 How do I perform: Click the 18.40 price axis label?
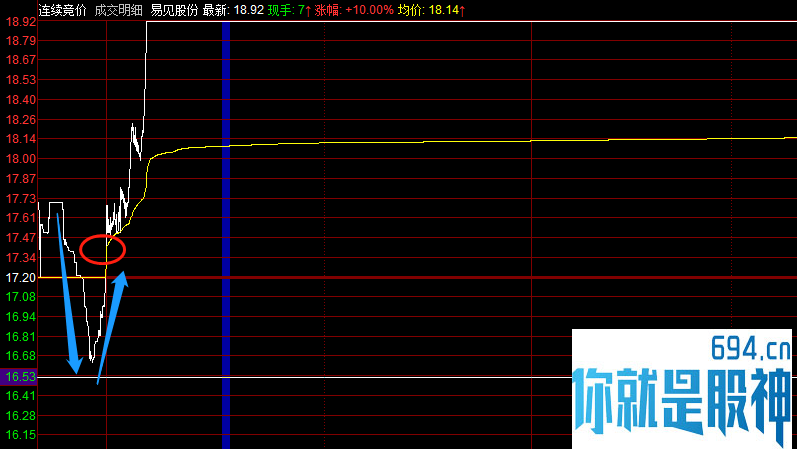click(21, 100)
